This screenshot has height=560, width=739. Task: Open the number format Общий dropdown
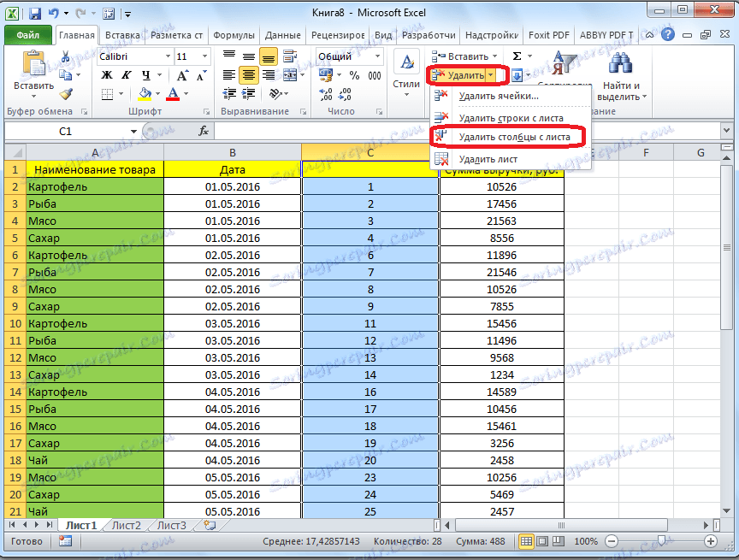click(x=379, y=56)
